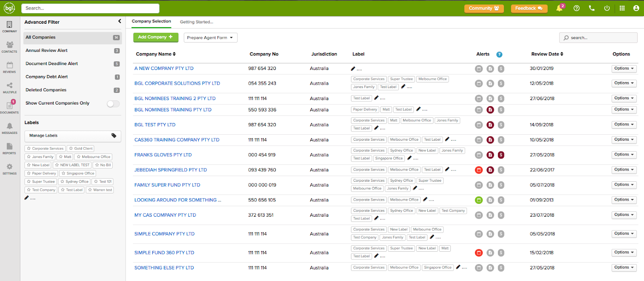Click the Manage Labels tag icon
Viewport: 644px width, 281px height.
pos(114,135)
